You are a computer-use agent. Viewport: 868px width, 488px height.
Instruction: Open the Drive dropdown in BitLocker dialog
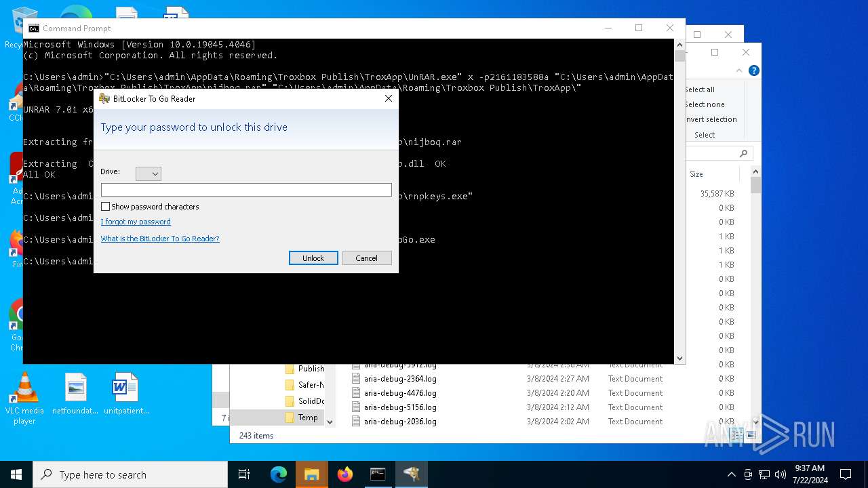coord(149,174)
